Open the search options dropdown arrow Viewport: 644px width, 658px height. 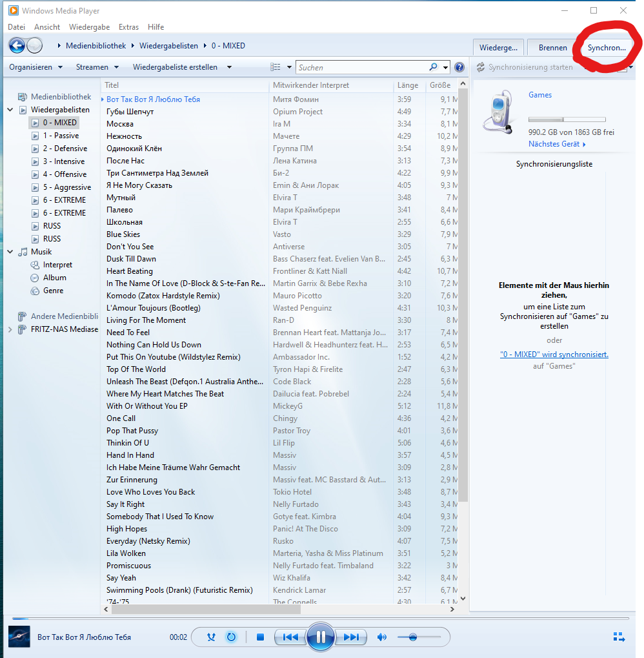tap(445, 67)
